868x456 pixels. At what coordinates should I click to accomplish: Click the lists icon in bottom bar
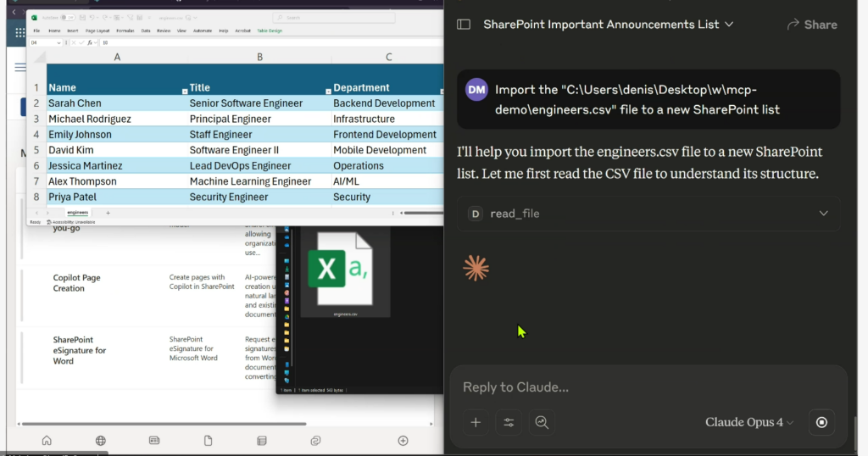(262, 441)
